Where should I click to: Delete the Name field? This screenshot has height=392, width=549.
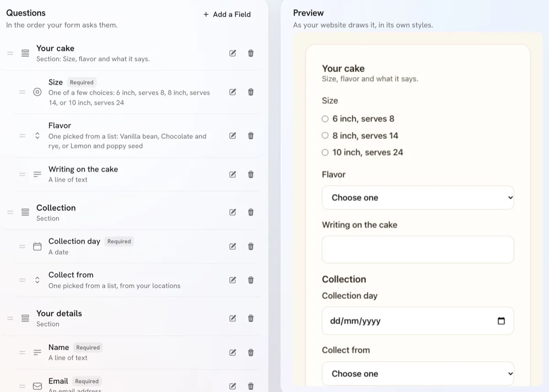coord(251,352)
